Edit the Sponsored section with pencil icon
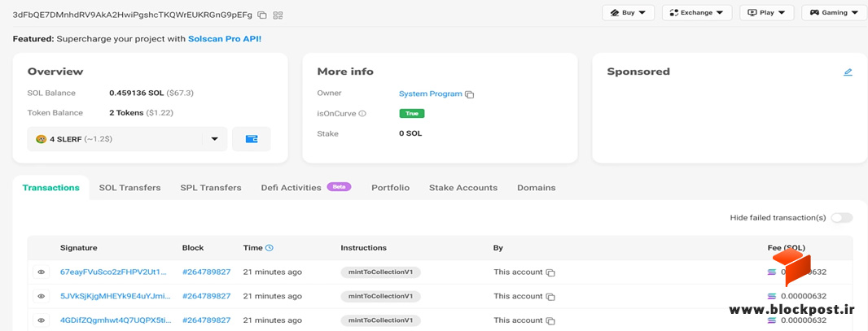Viewport: 868px width, 331px height. tap(848, 72)
